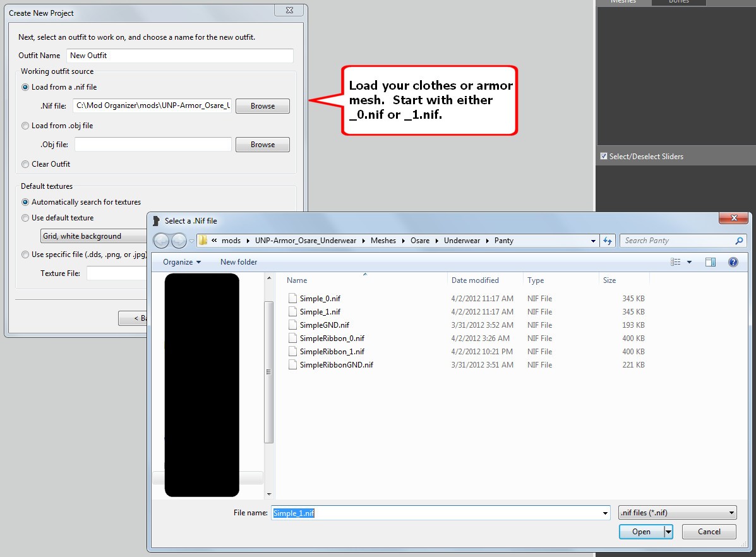Toggle the Select/Deselect Sliders checkbox
The width and height of the screenshot is (756, 557).
(x=604, y=156)
